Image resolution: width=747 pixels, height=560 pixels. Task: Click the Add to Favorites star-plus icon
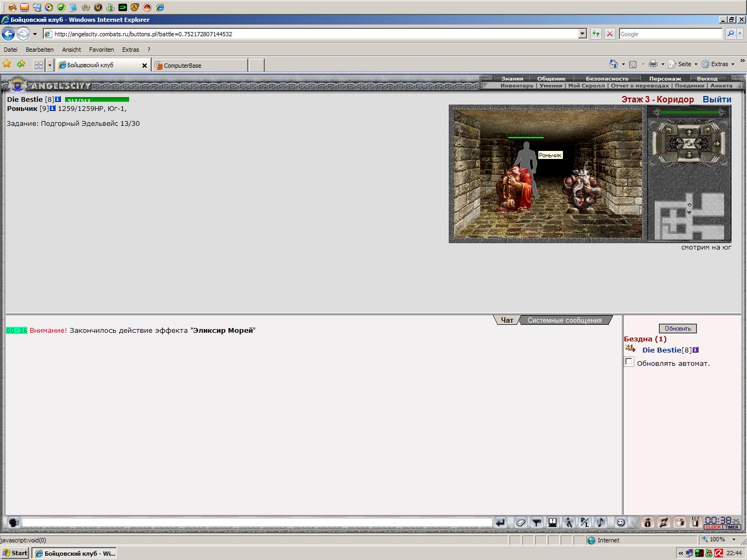21,64
